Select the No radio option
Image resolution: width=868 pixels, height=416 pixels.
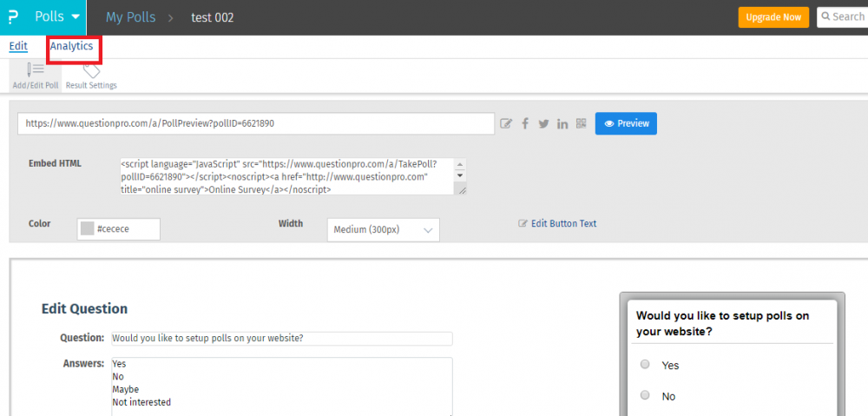(645, 396)
